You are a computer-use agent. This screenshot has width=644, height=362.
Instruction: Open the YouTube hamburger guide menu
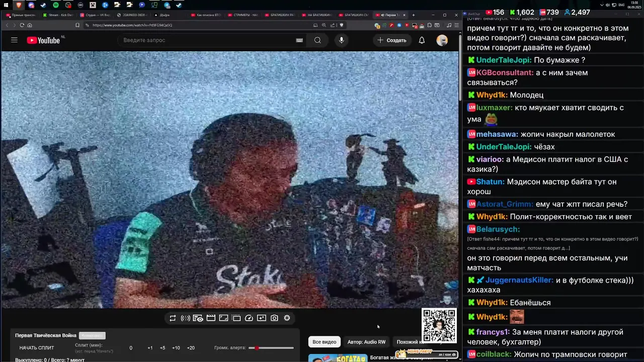coord(14,40)
